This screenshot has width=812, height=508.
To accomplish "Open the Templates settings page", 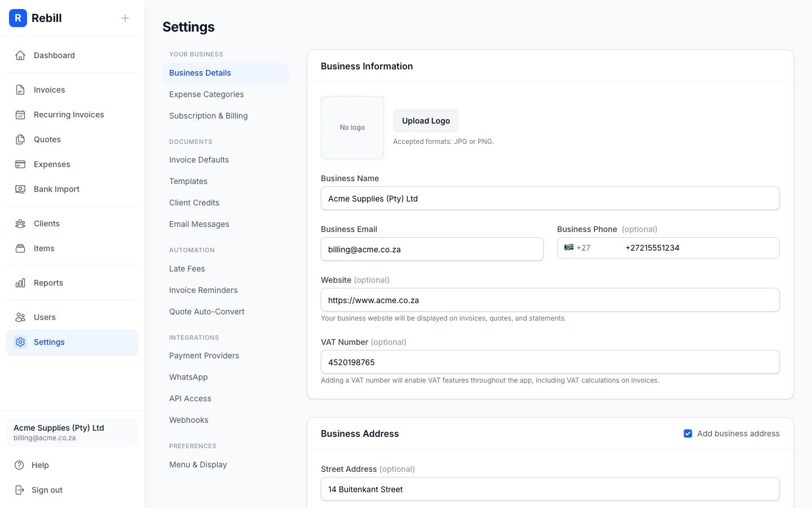I will pyautogui.click(x=226, y=181).
